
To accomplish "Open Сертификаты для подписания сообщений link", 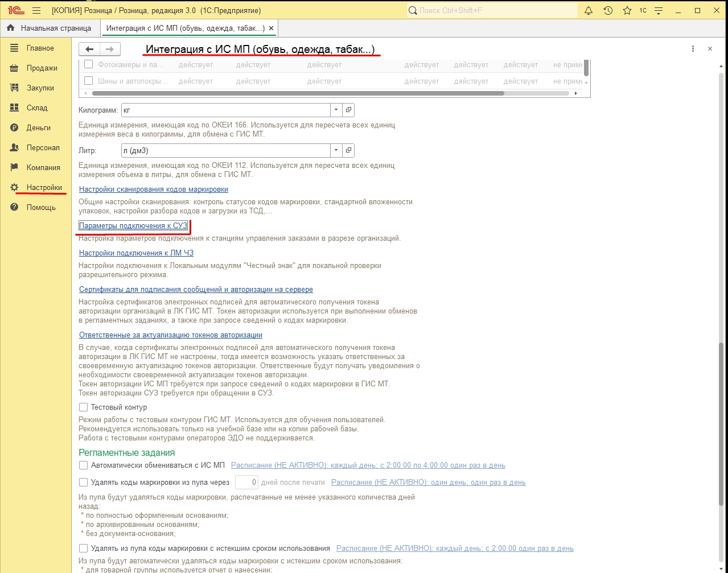I will point(196,290).
